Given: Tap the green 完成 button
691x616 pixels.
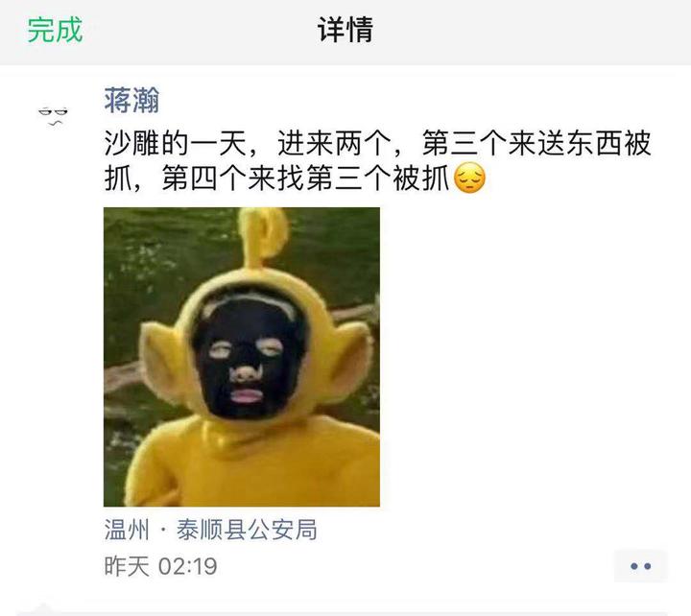Looking at the screenshot, I should [55, 30].
